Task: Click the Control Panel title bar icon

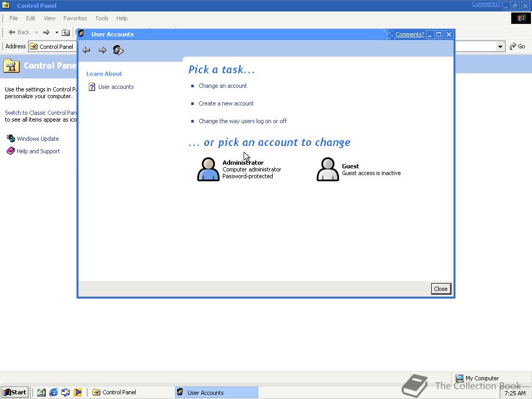Action: tap(6, 5)
